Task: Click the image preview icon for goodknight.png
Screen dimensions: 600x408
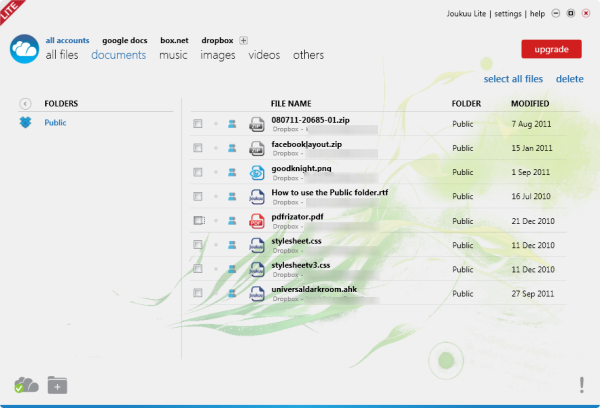Action: pyautogui.click(x=256, y=173)
